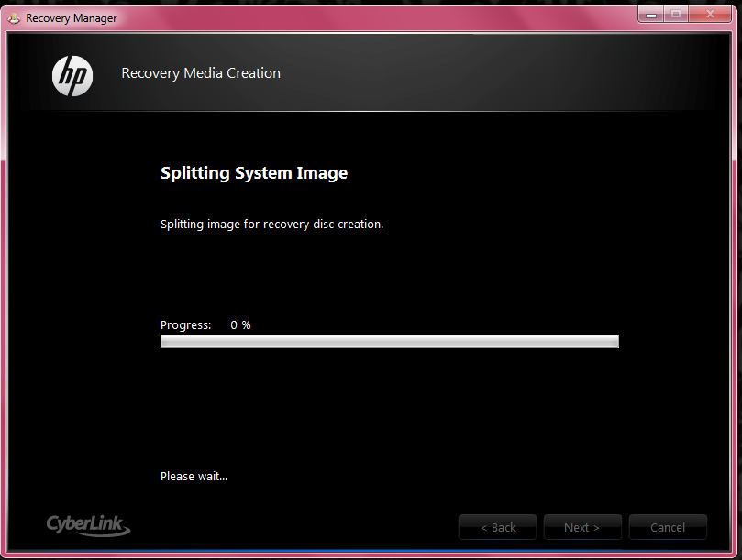
Task: Click 'Splitting image for recovery disc creation.' text
Action: pyautogui.click(x=271, y=225)
